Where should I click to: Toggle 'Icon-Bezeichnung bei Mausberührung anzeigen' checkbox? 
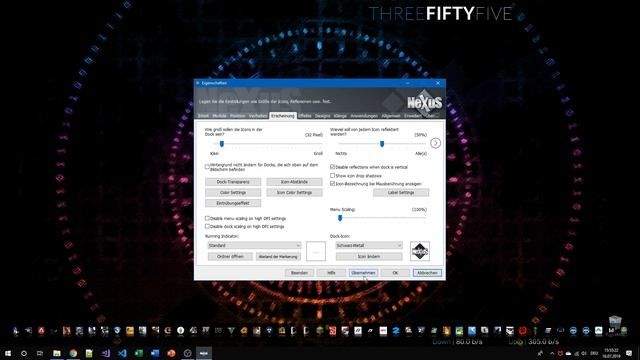[332, 184]
